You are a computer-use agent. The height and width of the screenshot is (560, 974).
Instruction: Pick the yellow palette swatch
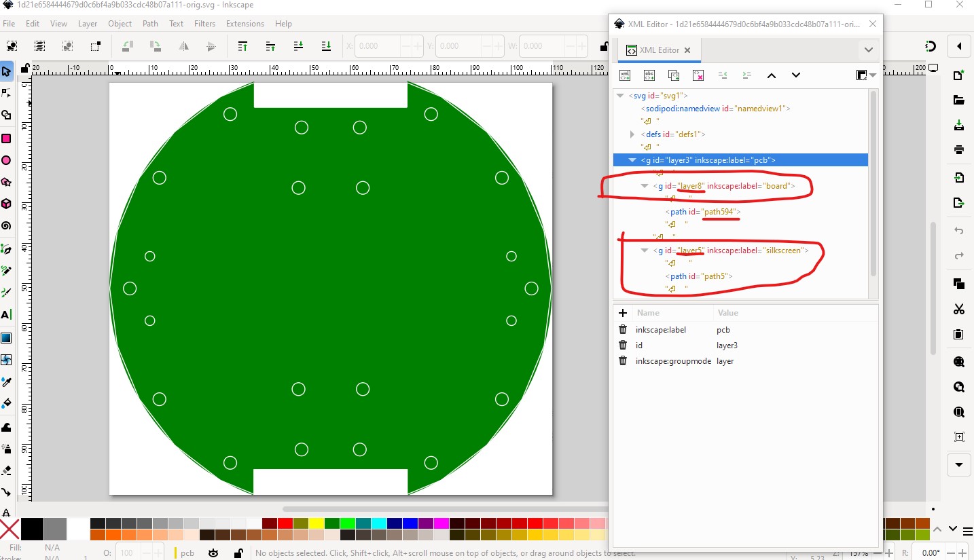(x=315, y=523)
